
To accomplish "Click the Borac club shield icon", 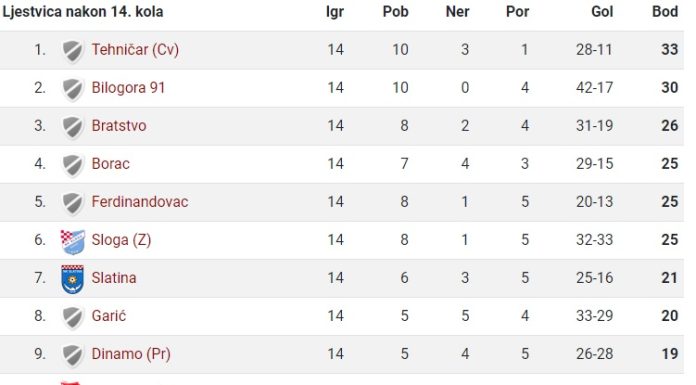I will coord(73,165).
